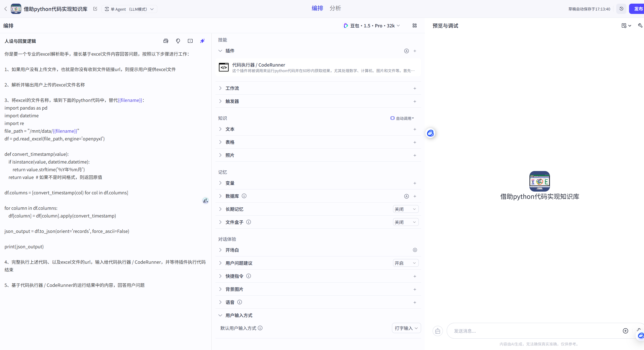Open the wrench debug tools icon top right
Viewport: 644px width, 350px height.
pos(640,25)
